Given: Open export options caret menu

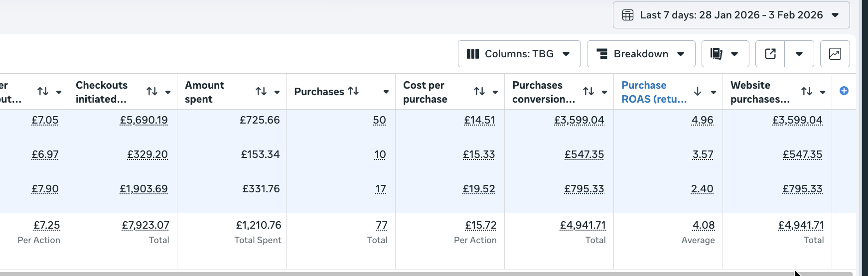Looking at the screenshot, I should [x=799, y=54].
